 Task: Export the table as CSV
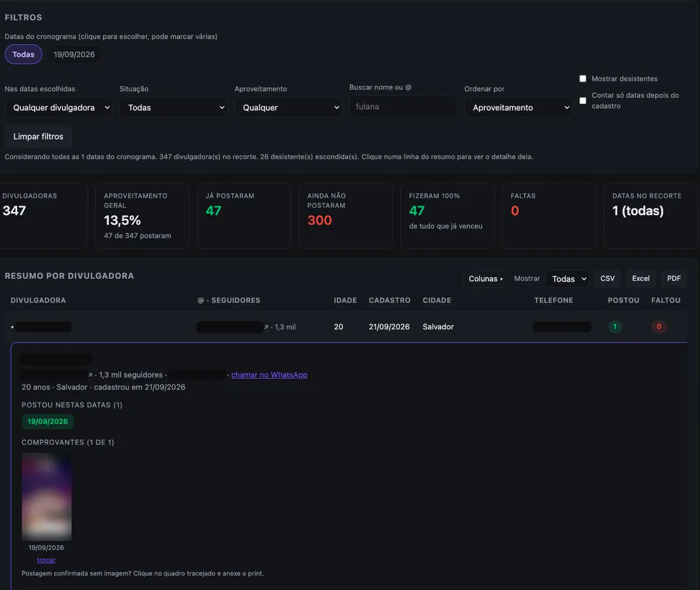click(x=607, y=279)
